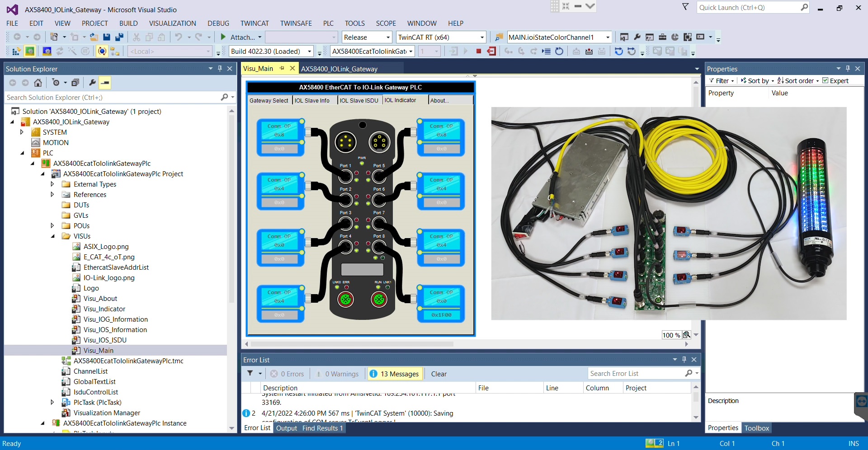Toggle pin on Visu_Main document tab
Image resolution: width=868 pixels, height=450 pixels.
click(282, 68)
